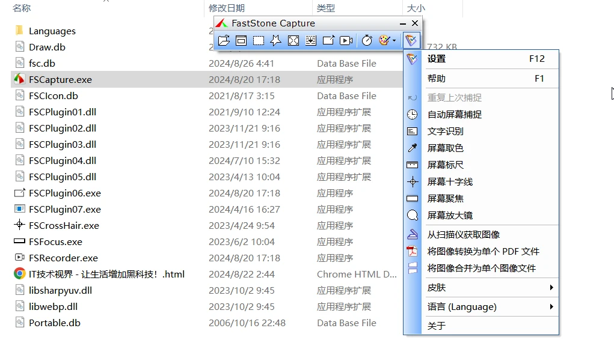
Task: Select fsc.db file
Action: click(x=42, y=63)
